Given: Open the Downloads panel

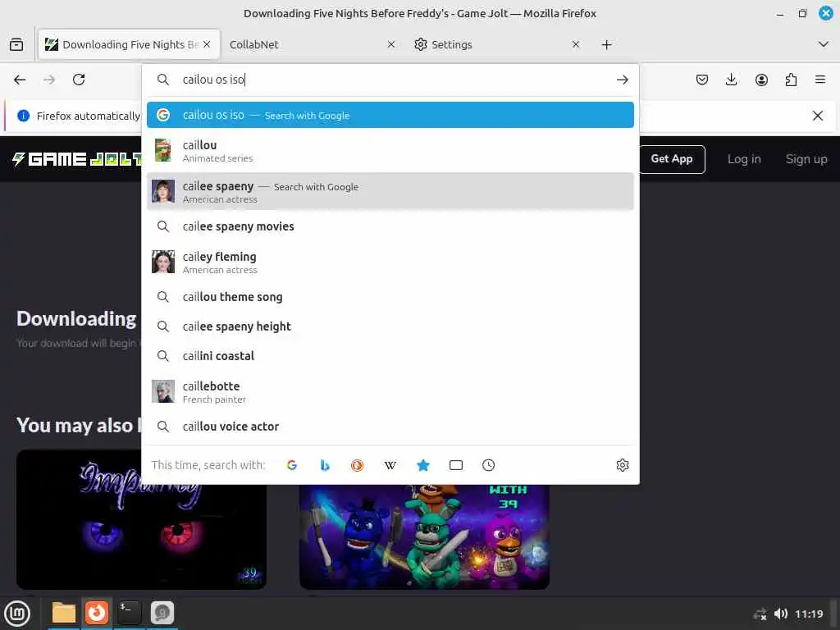Looking at the screenshot, I should [731, 80].
